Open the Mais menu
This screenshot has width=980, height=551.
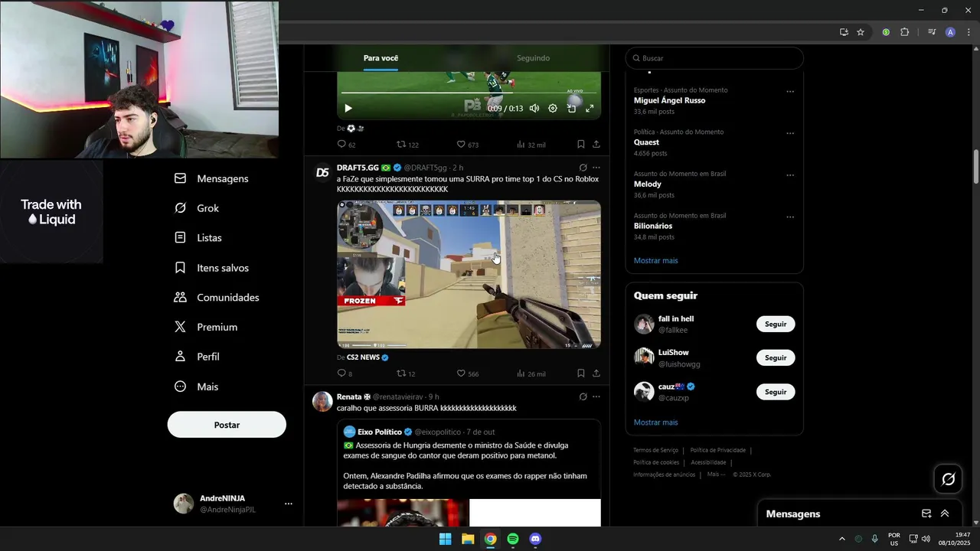point(197,386)
